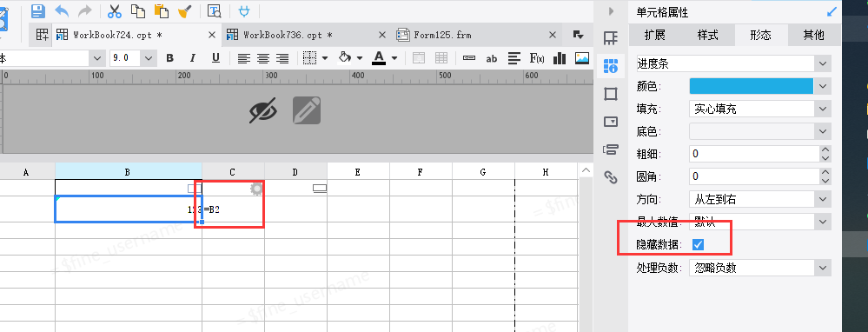Cut selection with the scissors icon
Image resolution: width=868 pixels, height=332 pixels.
point(115,10)
